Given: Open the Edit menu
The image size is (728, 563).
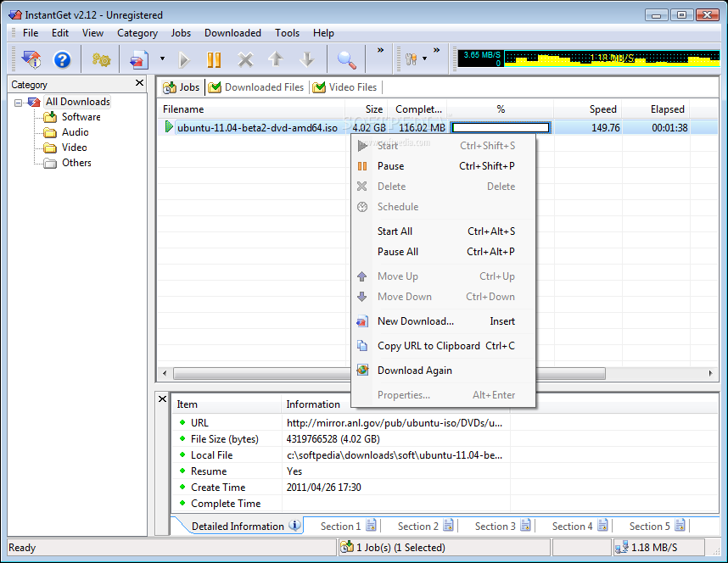Looking at the screenshot, I should (x=60, y=33).
